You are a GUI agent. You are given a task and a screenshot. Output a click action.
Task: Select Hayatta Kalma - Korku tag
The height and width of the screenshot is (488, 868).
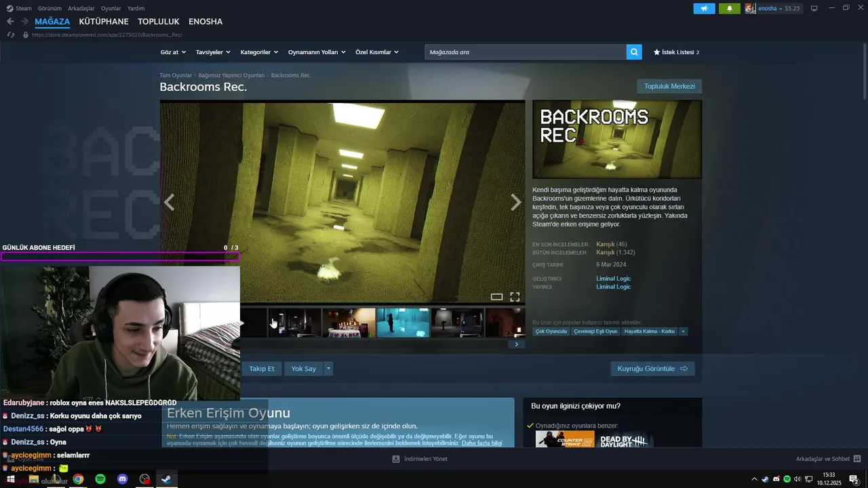[649, 331]
